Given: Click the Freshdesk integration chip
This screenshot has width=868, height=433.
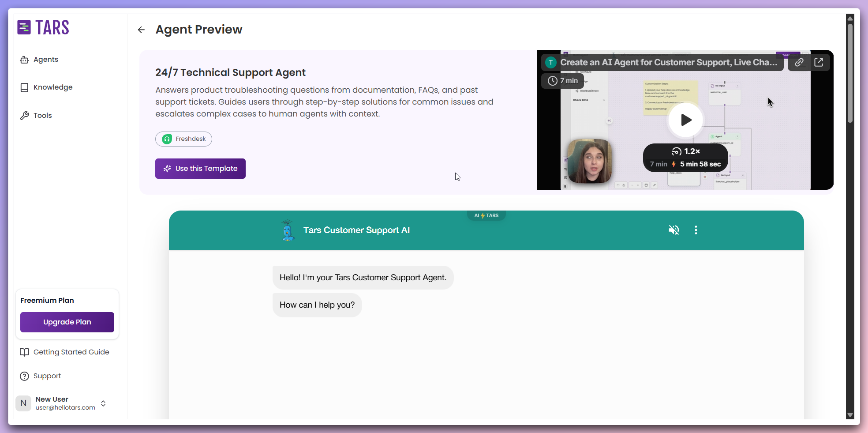Looking at the screenshot, I should point(183,139).
